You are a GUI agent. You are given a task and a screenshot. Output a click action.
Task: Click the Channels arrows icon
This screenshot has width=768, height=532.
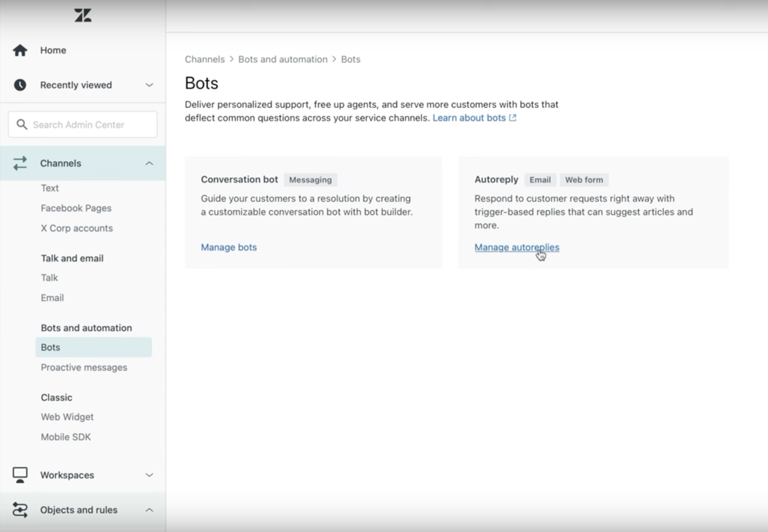(x=20, y=163)
